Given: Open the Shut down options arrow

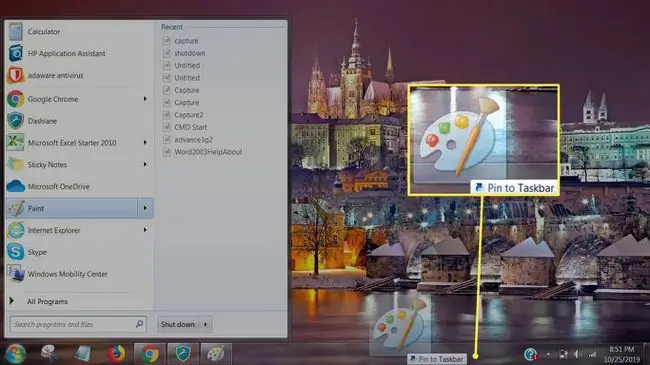Looking at the screenshot, I should tap(206, 324).
